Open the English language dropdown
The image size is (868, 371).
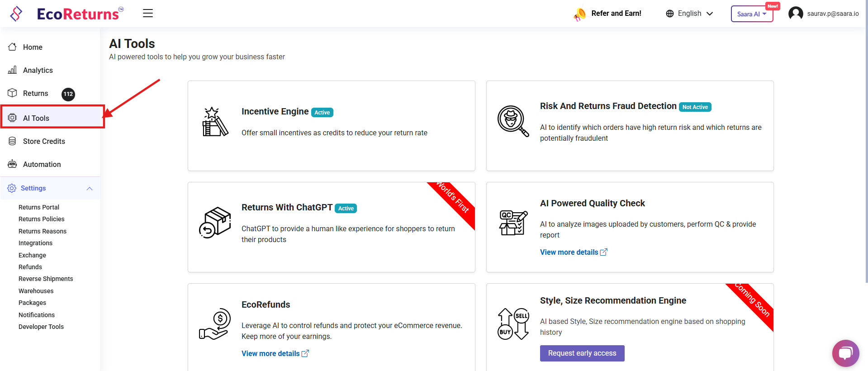click(x=689, y=14)
